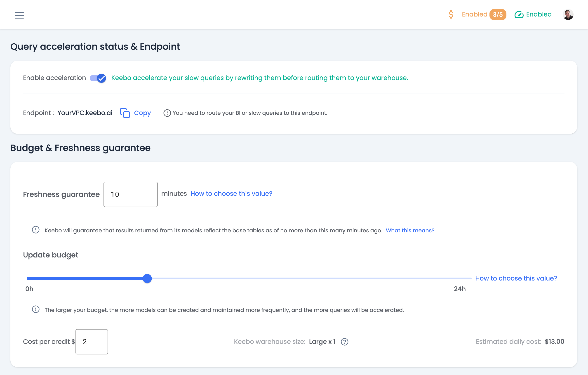Click the orange 3/5 enabled badge
The image size is (588, 375).
(498, 14)
